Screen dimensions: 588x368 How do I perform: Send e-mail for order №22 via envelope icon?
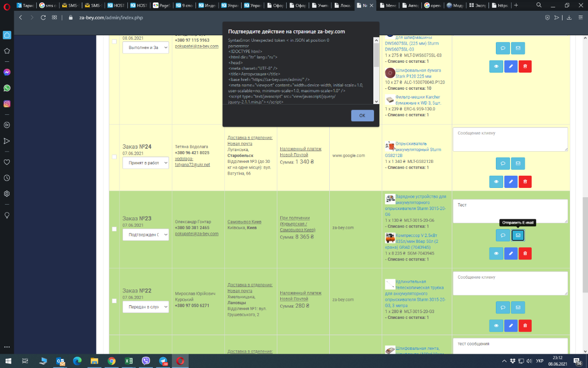(x=518, y=307)
